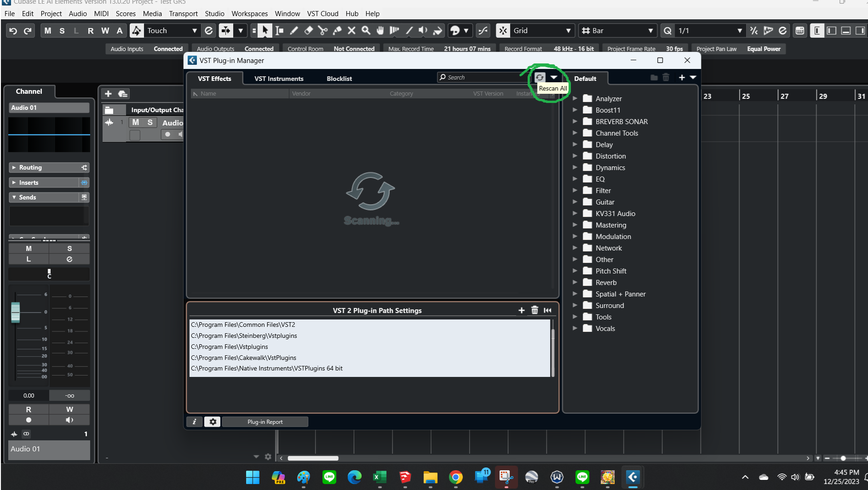Redo the last undone action
The width and height of the screenshot is (868, 490).
[28, 31]
